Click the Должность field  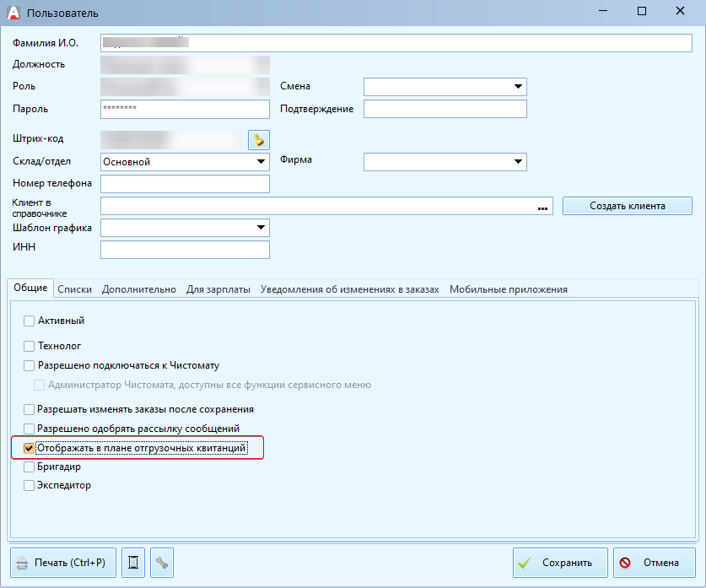coord(185,65)
